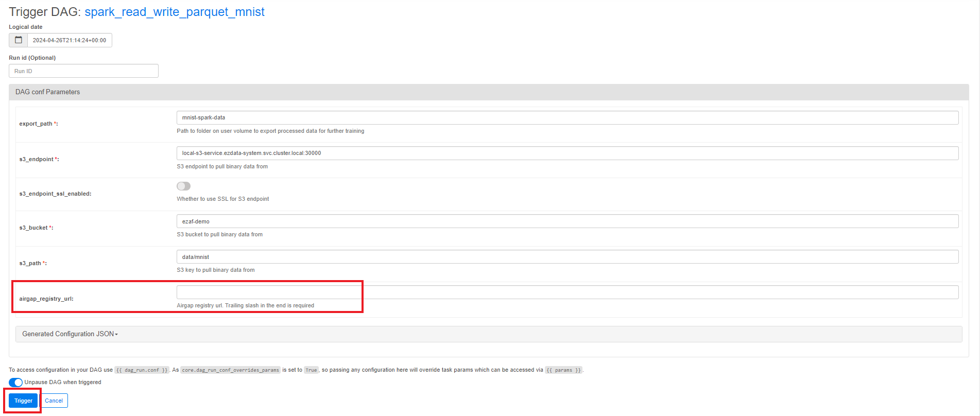Click the s3_endpoint_ssl_enabled parameter label
Image resolution: width=980 pixels, height=416 pixels.
[x=55, y=194]
